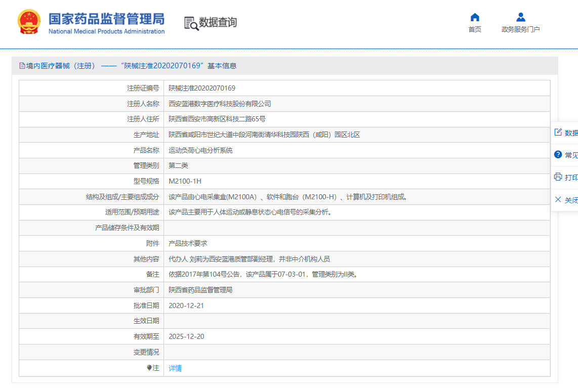The image size is (578, 392).
Task: Open 政务服务门户 via the user icon
Action: point(520,17)
